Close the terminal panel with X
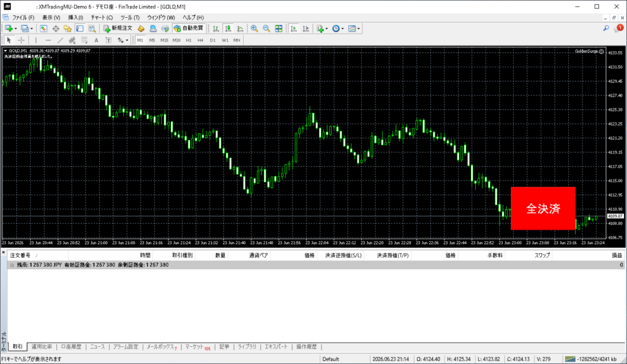 click(x=3, y=252)
